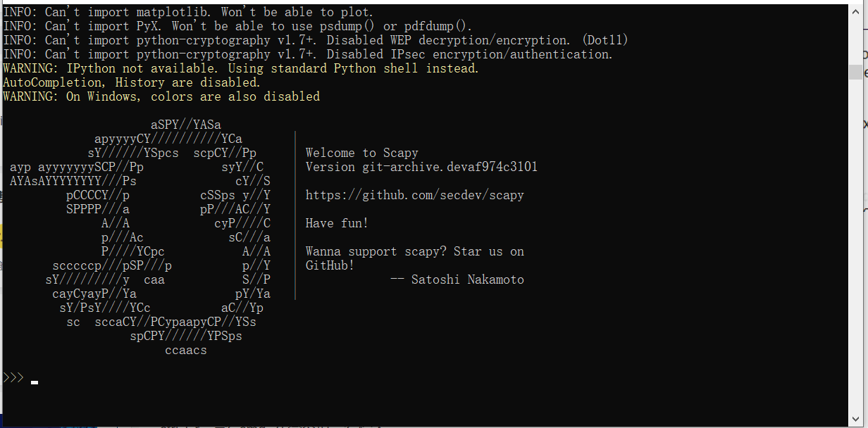Click the blinking cursor after the prompt
Image resolution: width=868 pixels, height=428 pixels.
click(x=35, y=383)
